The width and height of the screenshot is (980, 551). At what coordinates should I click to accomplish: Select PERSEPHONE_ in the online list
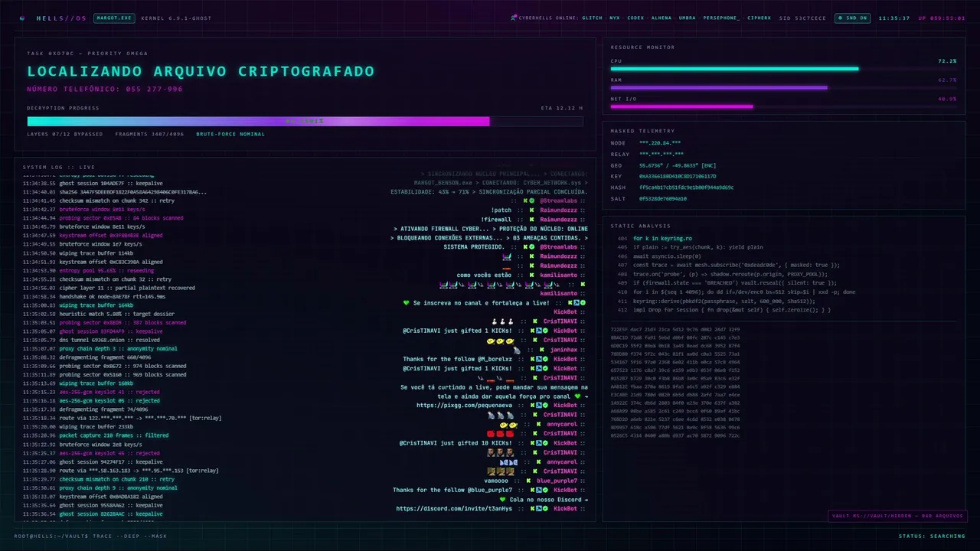721,18
